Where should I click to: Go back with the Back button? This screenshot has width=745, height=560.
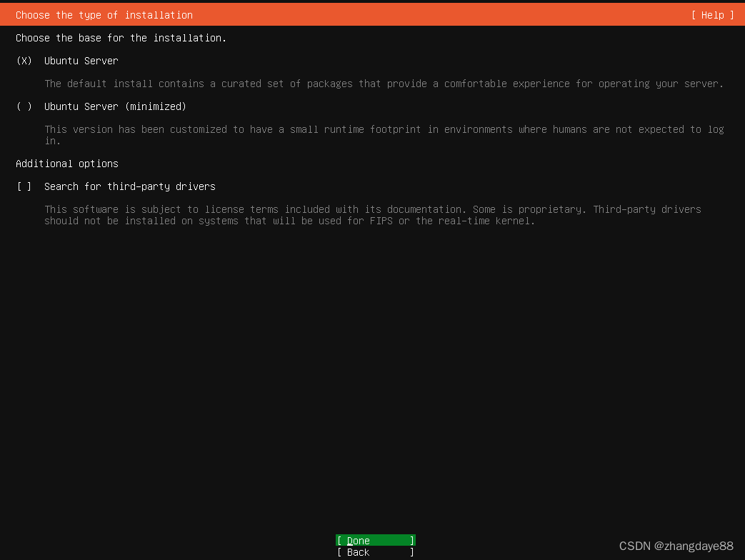point(375,552)
